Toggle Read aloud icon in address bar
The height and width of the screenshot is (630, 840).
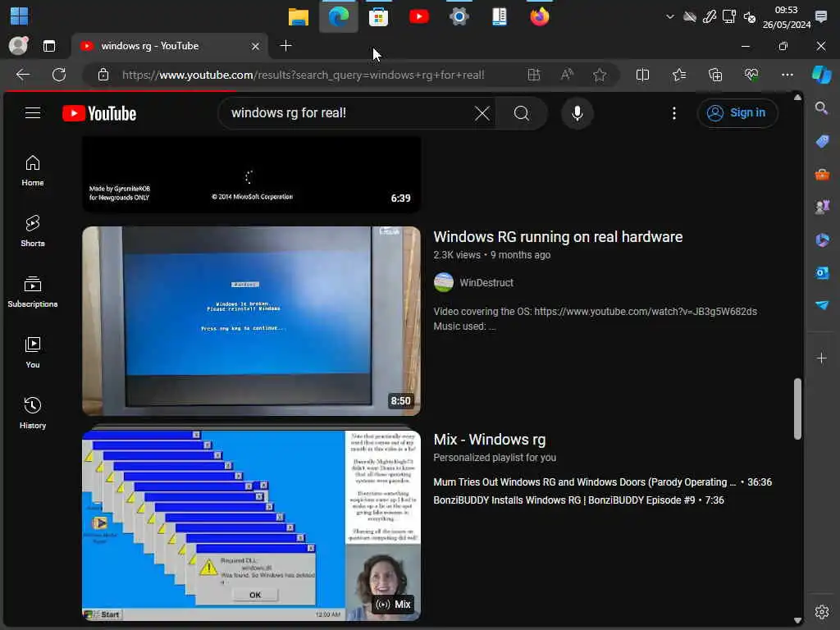tap(567, 75)
